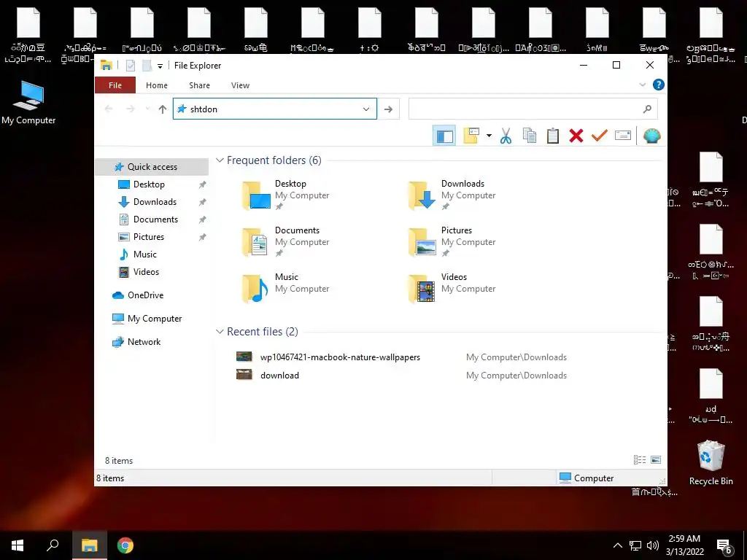
Task: Collapse the Frequent folders group
Action: [220, 160]
